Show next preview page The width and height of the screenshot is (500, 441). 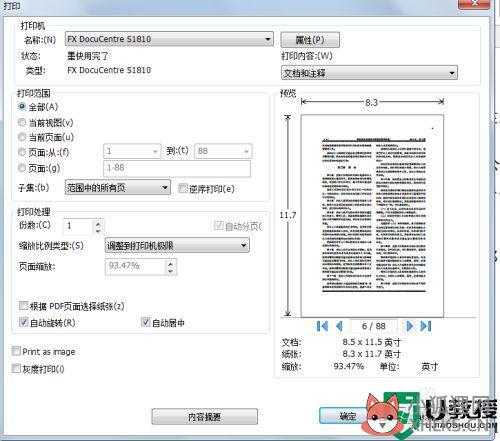click(x=410, y=326)
